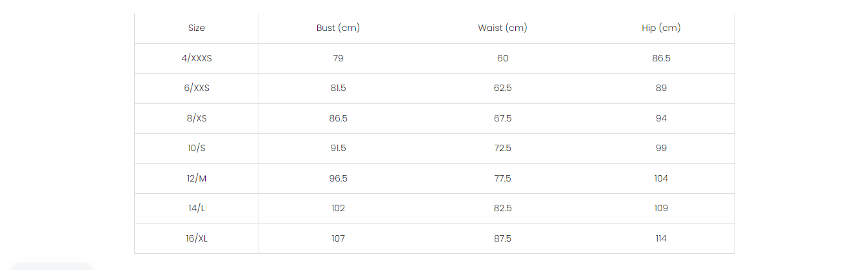Image resolution: width=868 pixels, height=270 pixels.
Task: Click the 16/XL size cell
Action: (197, 238)
